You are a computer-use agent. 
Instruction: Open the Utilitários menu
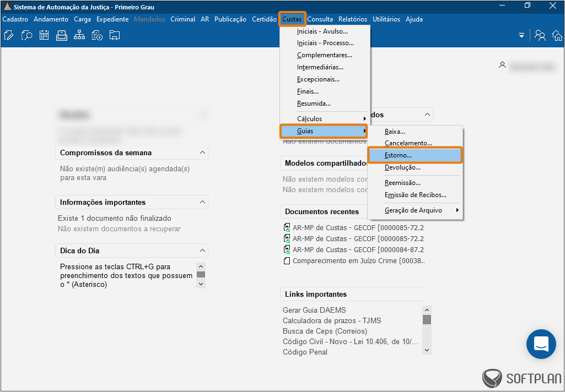coord(386,19)
